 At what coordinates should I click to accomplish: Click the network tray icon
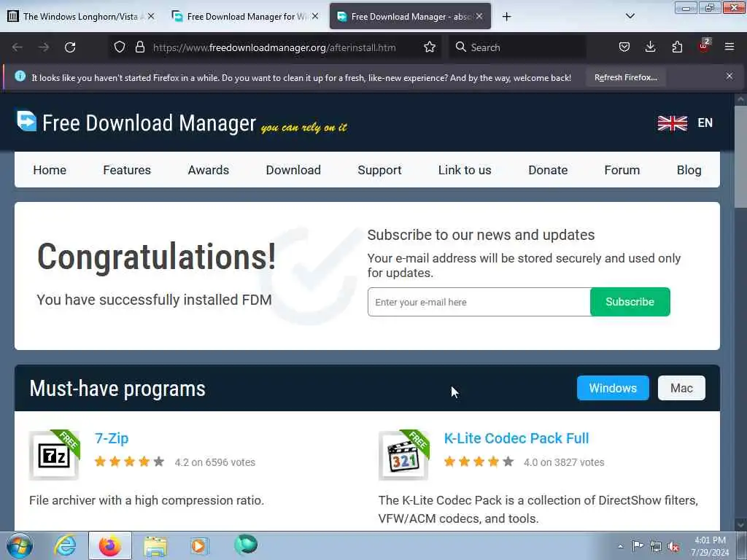click(656, 546)
